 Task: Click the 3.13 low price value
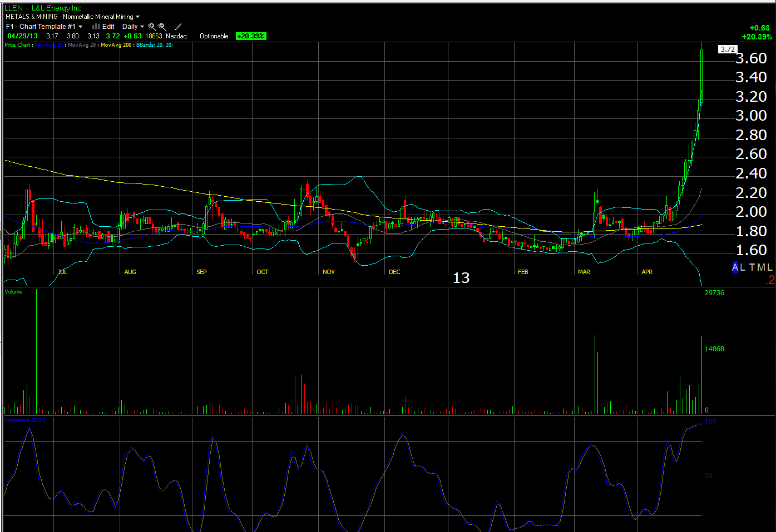(93, 36)
